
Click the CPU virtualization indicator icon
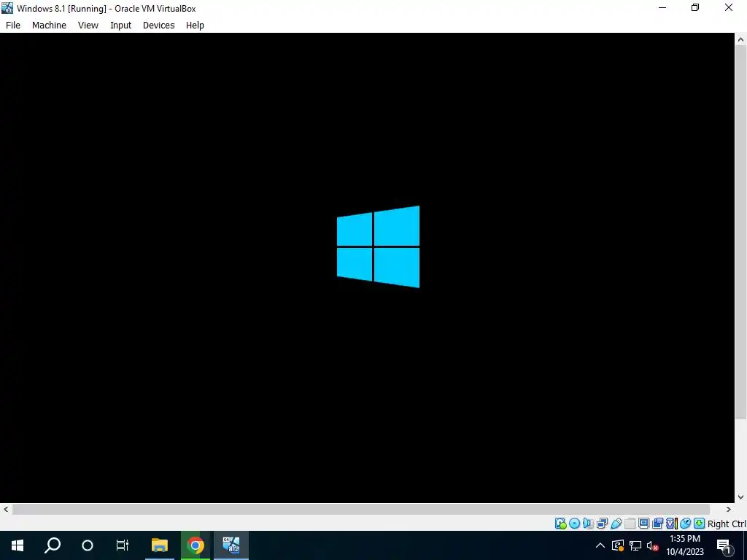(672, 524)
